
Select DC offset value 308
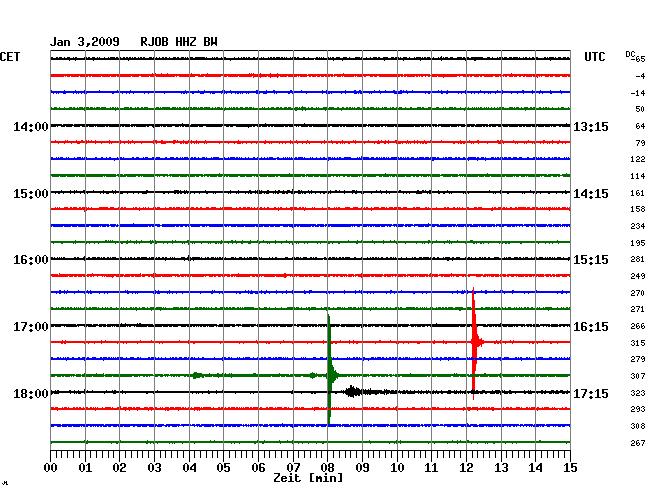tap(638, 426)
